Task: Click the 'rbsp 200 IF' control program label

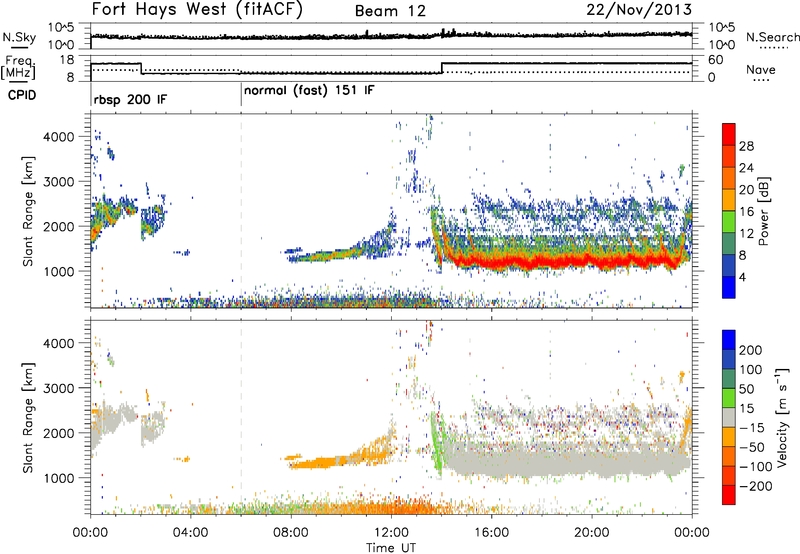Action: [130, 99]
